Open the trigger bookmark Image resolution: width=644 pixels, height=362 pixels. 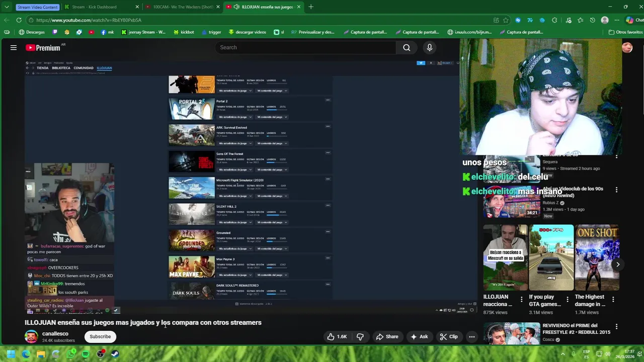211,32
